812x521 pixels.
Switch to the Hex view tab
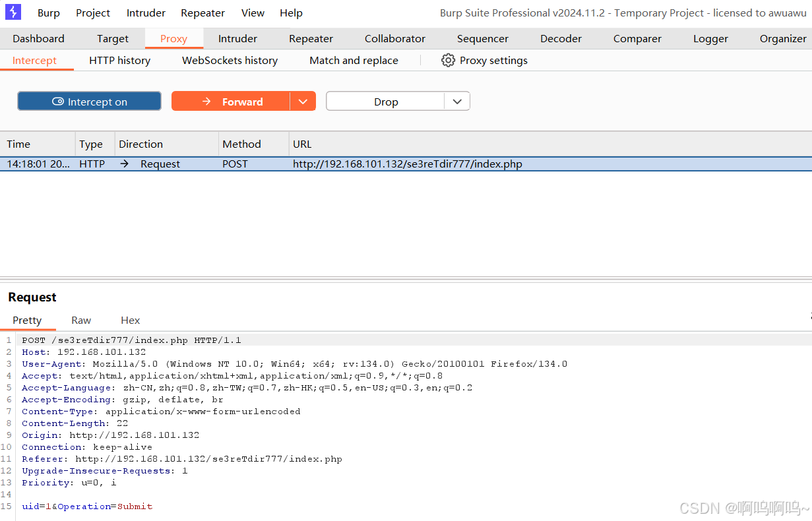[x=130, y=321]
